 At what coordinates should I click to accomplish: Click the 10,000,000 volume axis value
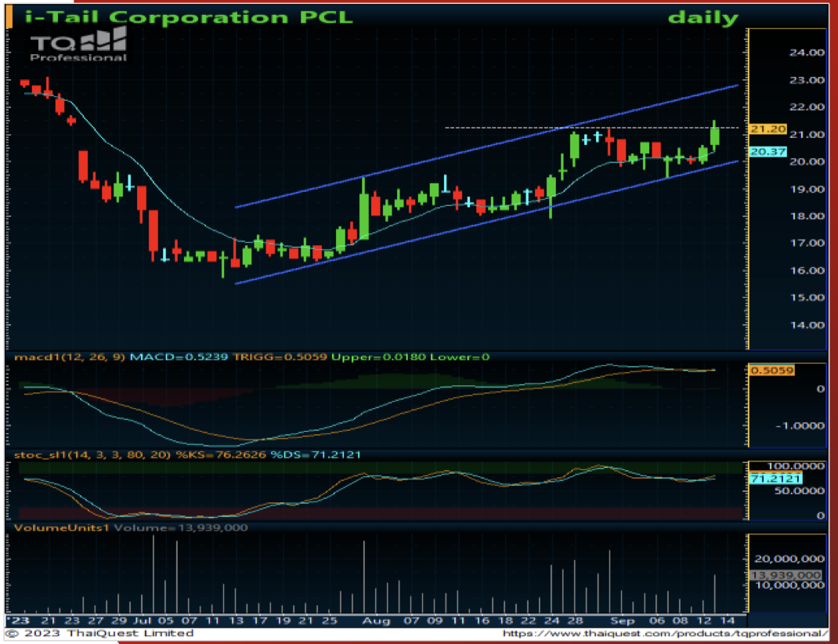coord(789,586)
